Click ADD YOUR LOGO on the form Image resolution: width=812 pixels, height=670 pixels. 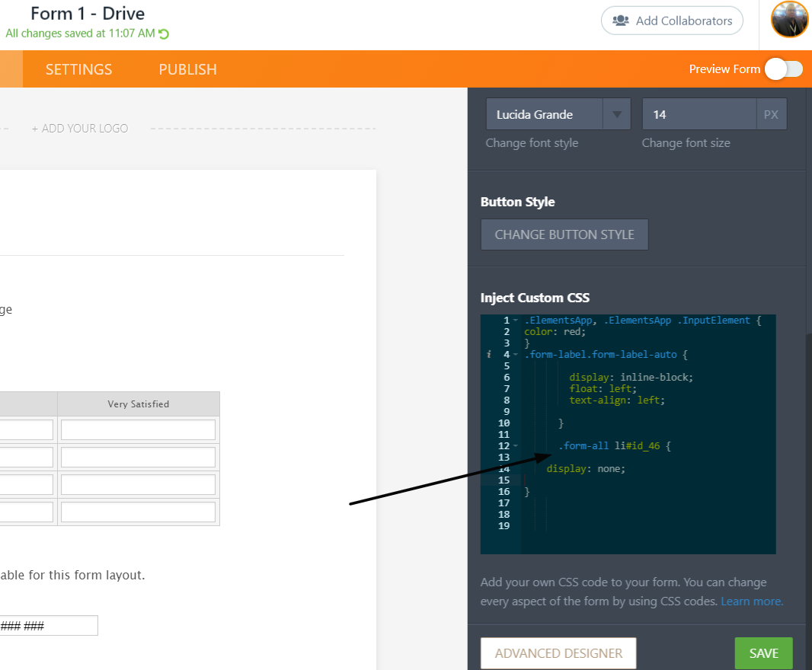click(x=80, y=128)
